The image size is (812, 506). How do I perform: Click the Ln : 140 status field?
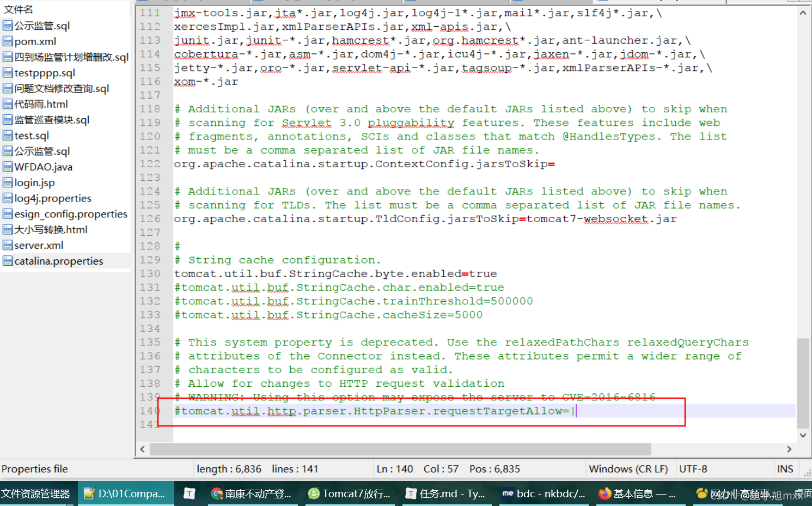395,469
